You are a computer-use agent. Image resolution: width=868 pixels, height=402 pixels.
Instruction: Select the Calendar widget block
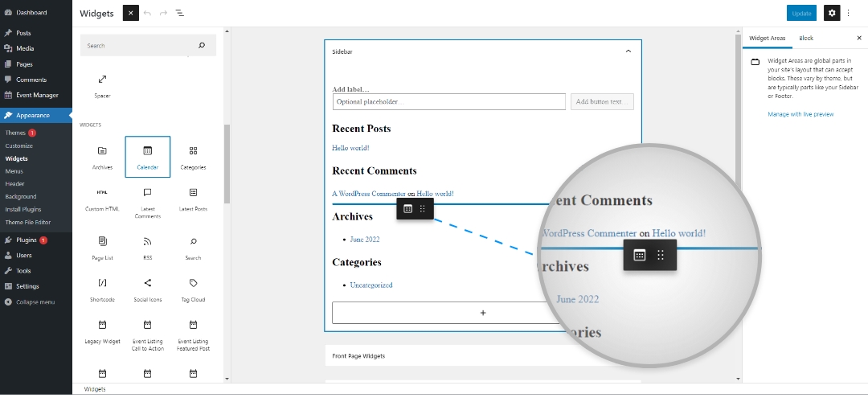[x=147, y=156]
